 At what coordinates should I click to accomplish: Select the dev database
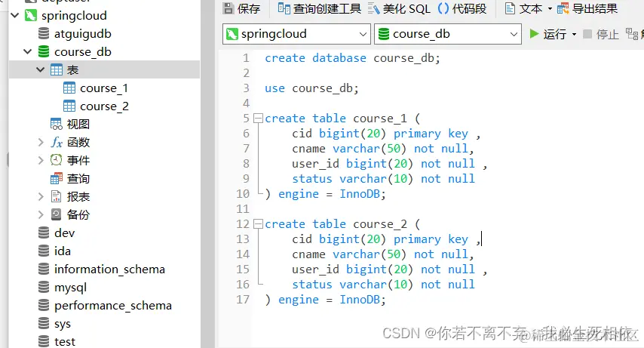click(65, 233)
